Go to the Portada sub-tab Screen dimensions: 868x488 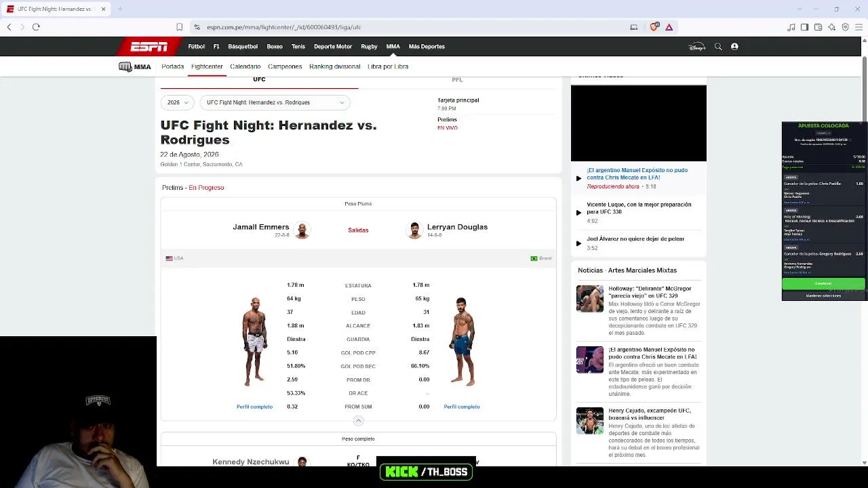click(173, 66)
